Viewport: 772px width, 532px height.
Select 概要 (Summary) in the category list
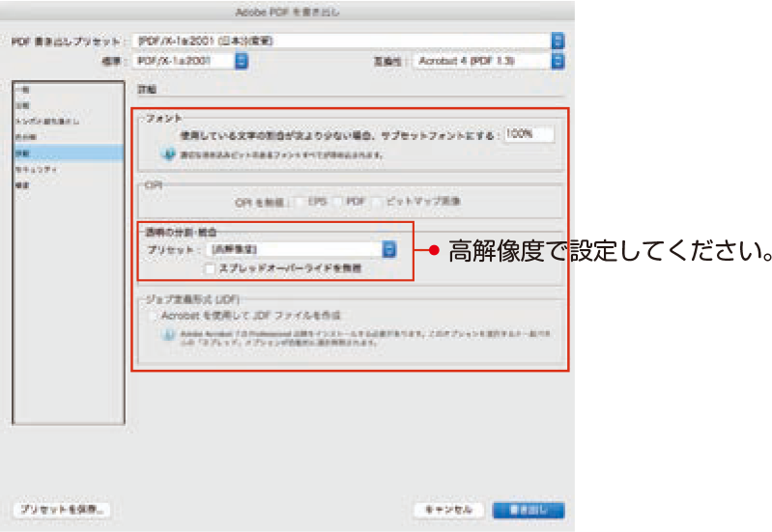68,185
